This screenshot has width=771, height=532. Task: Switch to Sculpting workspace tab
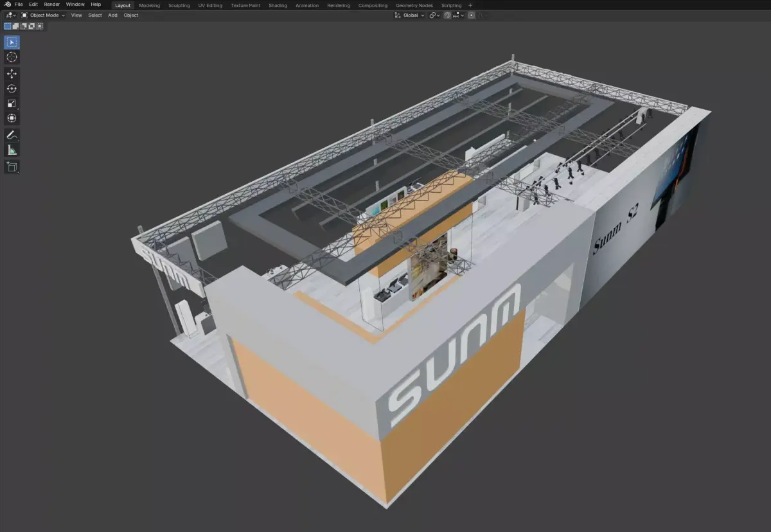pos(179,5)
